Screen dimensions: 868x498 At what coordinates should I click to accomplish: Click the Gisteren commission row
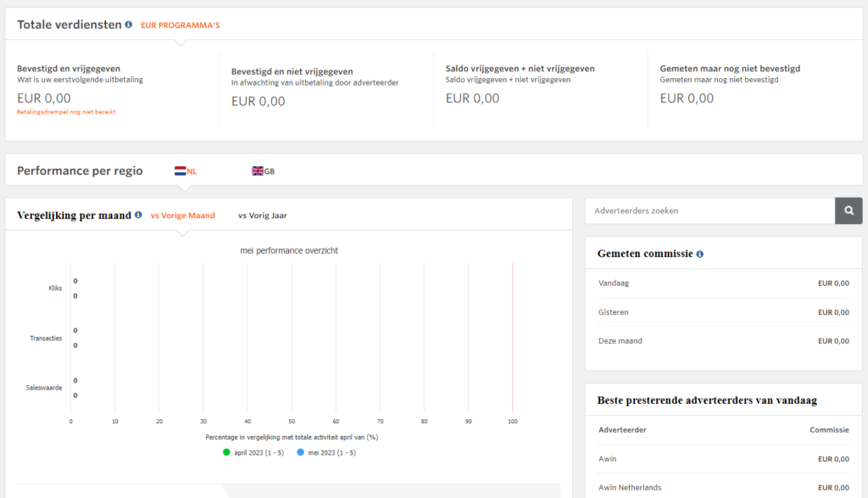point(723,312)
